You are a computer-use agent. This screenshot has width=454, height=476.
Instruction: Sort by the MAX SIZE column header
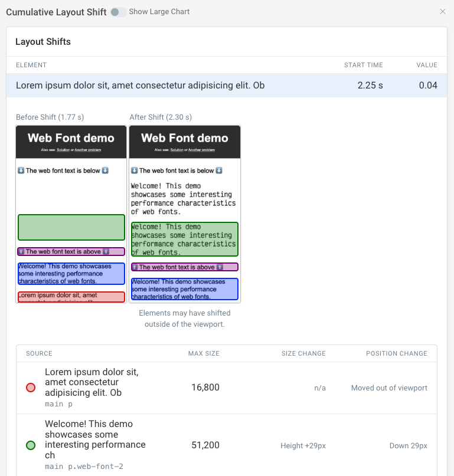pyautogui.click(x=204, y=353)
